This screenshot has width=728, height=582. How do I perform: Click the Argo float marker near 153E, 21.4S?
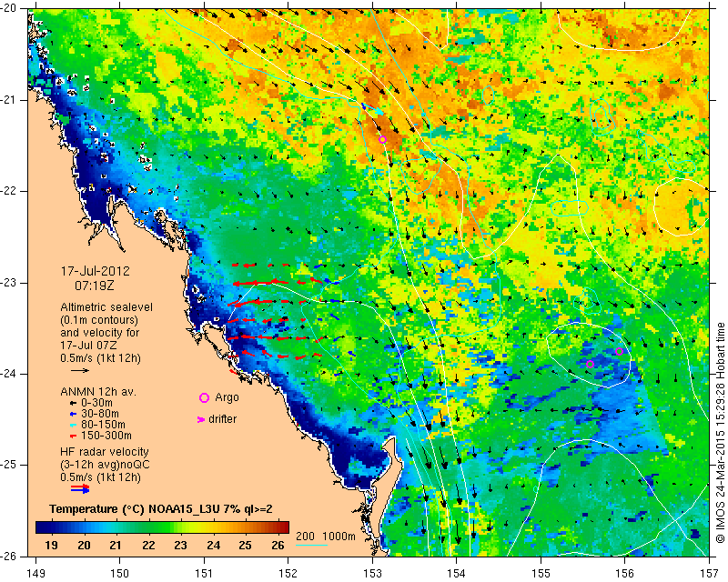(x=382, y=140)
